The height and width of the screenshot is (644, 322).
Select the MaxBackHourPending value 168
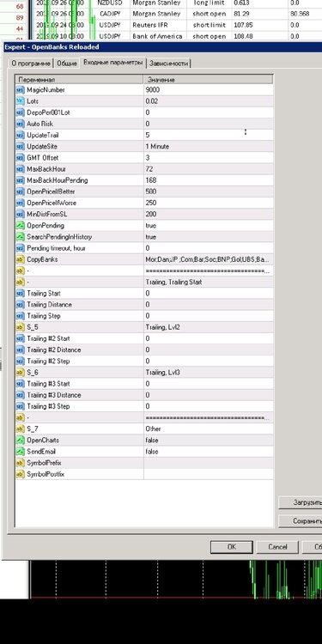click(209, 180)
